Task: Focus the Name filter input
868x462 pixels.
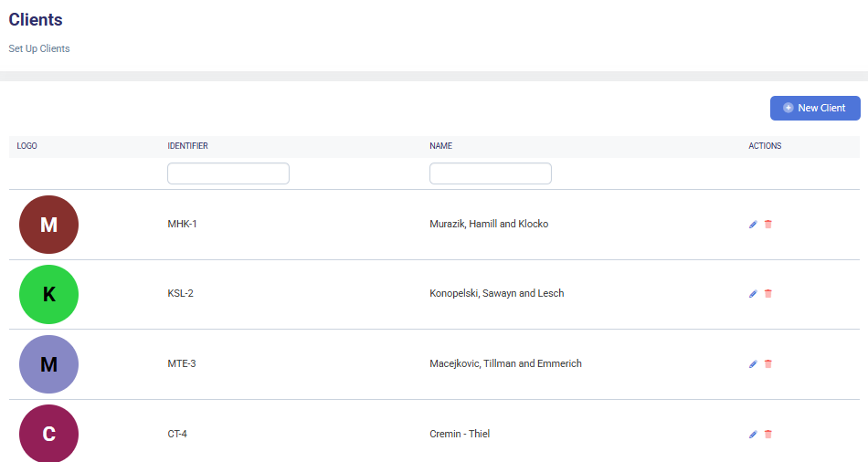Action: [x=491, y=173]
